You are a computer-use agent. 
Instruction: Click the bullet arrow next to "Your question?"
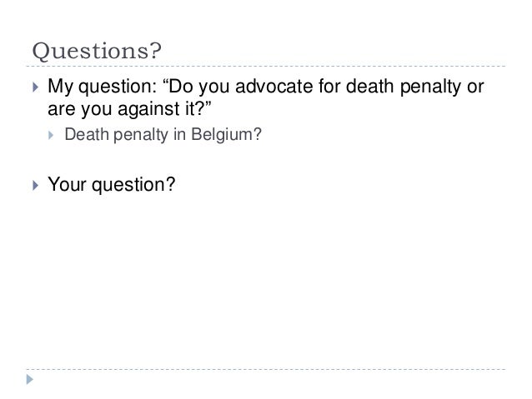(36, 185)
